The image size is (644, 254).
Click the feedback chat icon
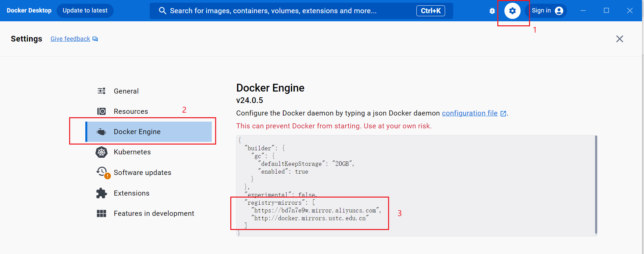coord(95,39)
